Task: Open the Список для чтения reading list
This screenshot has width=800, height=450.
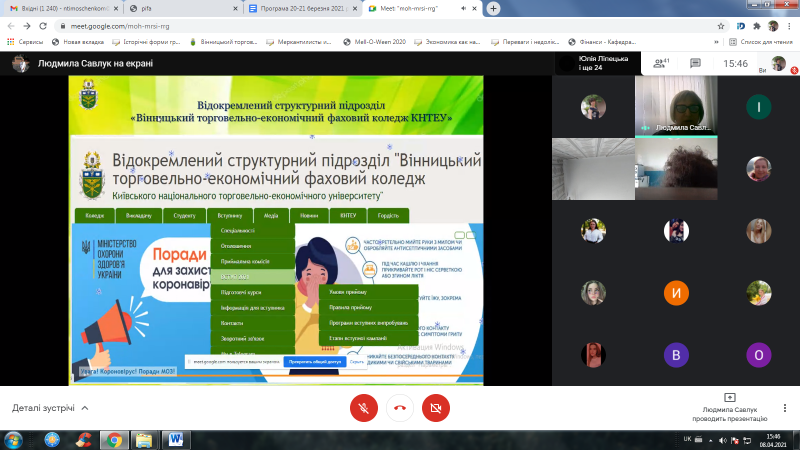Action: tap(761, 42)
